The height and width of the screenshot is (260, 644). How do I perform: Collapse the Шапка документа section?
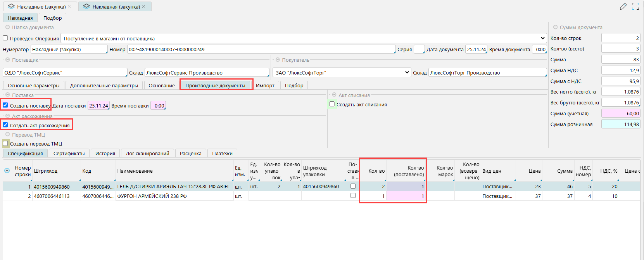(x=7, y=28)
